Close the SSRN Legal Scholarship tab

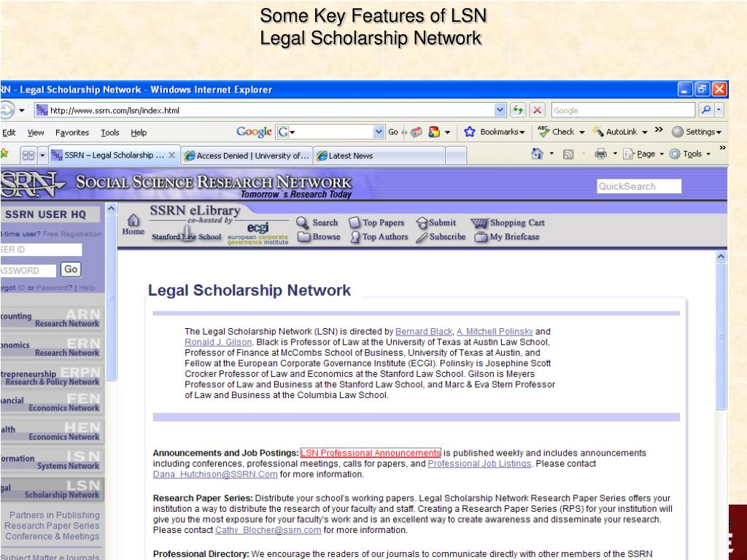pos(171,155)
